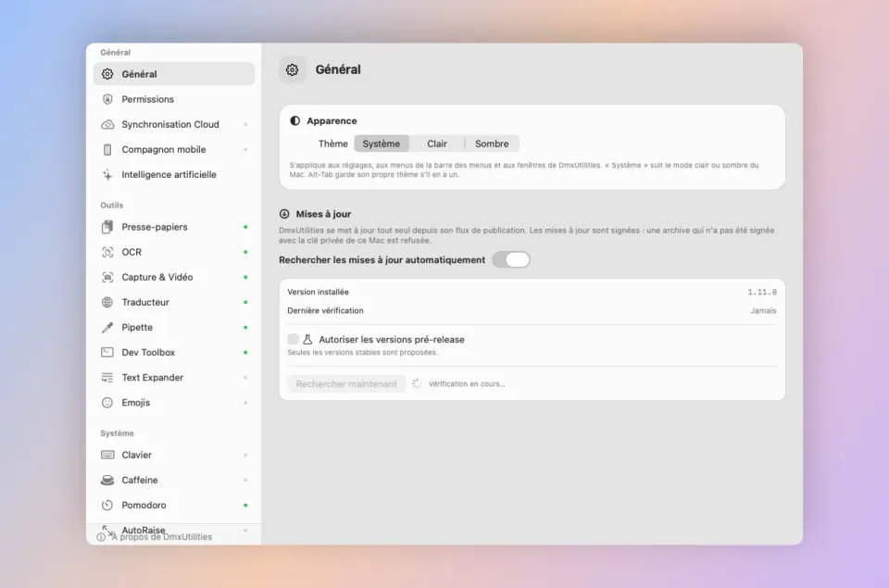Open the Général item in the sidebar

(173, 74)
